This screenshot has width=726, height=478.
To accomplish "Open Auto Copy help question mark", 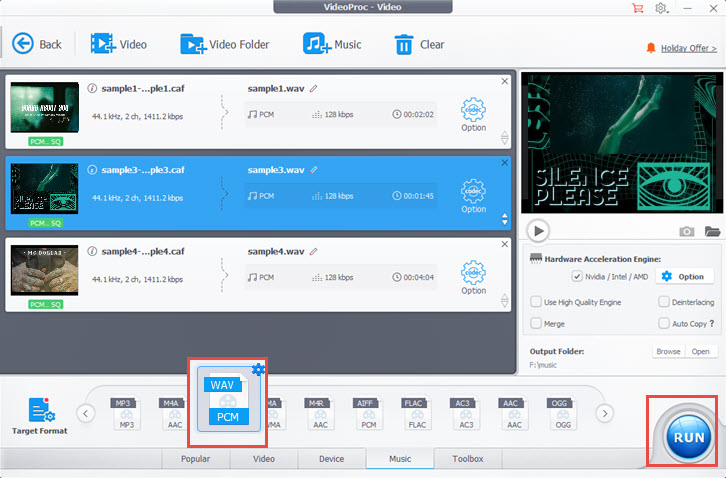I will point(712,323).
